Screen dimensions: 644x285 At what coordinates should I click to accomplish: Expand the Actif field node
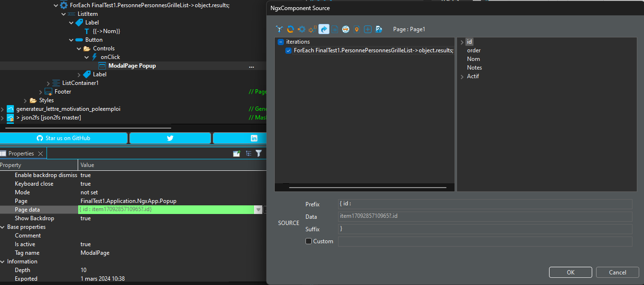pos(462,77)
